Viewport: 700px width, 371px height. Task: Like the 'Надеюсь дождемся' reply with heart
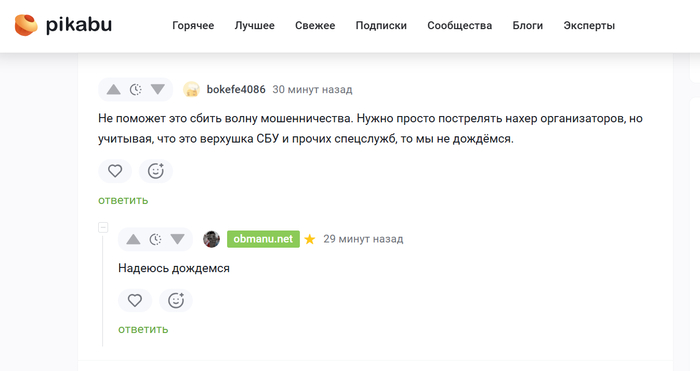pyautogui.click(x=135, y=300)
